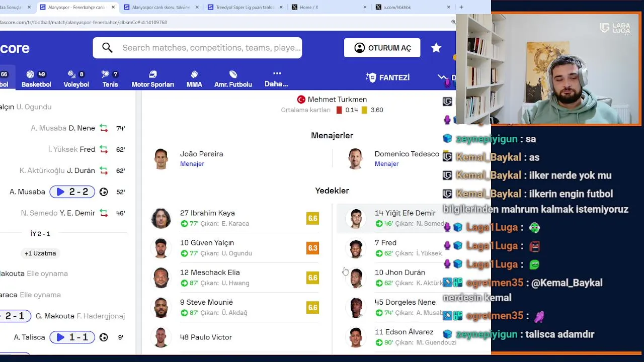Click João Pereira's manager photo
The image size is (644, 362).
pyautogui.click(x=161, y=159)
